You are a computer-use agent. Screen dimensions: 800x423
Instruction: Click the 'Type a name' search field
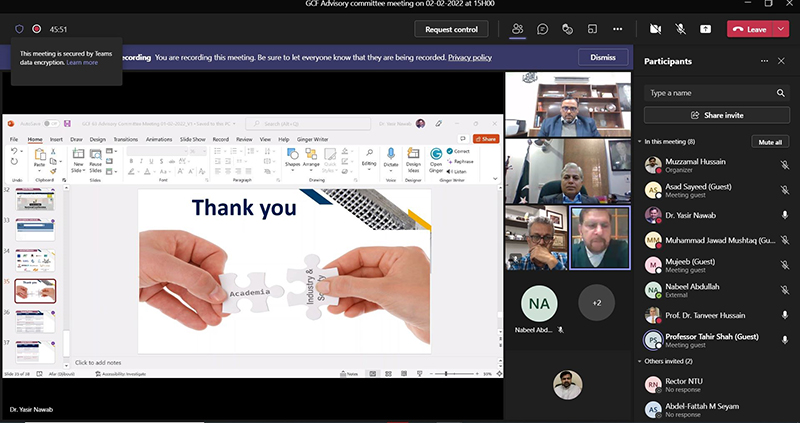point(710,93)
